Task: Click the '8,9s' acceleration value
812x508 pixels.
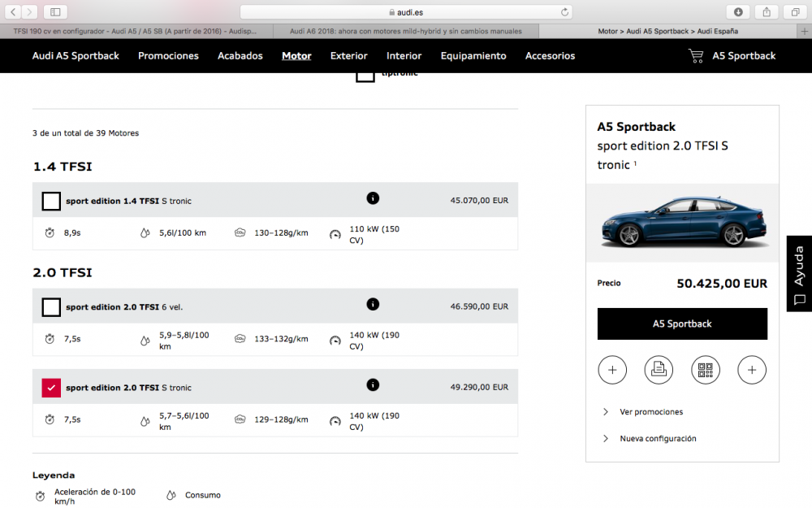Action: (72, 232)
